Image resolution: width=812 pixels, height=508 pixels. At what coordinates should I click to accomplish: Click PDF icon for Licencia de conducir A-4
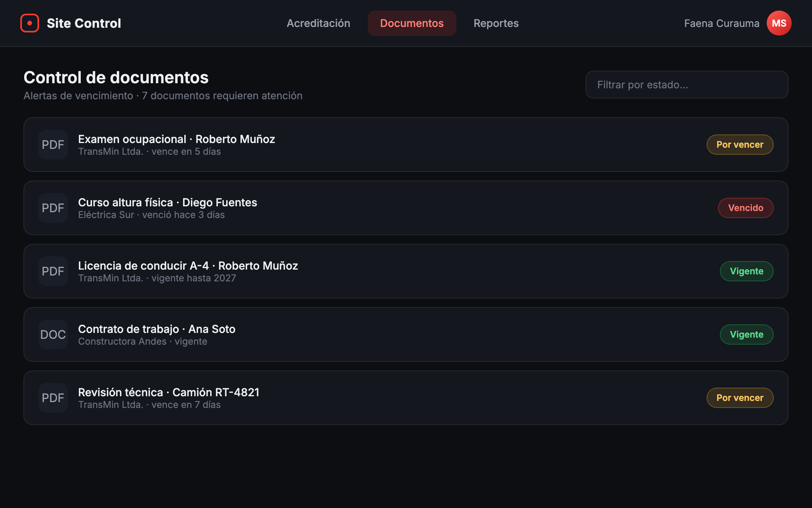[x=53, y=271]
